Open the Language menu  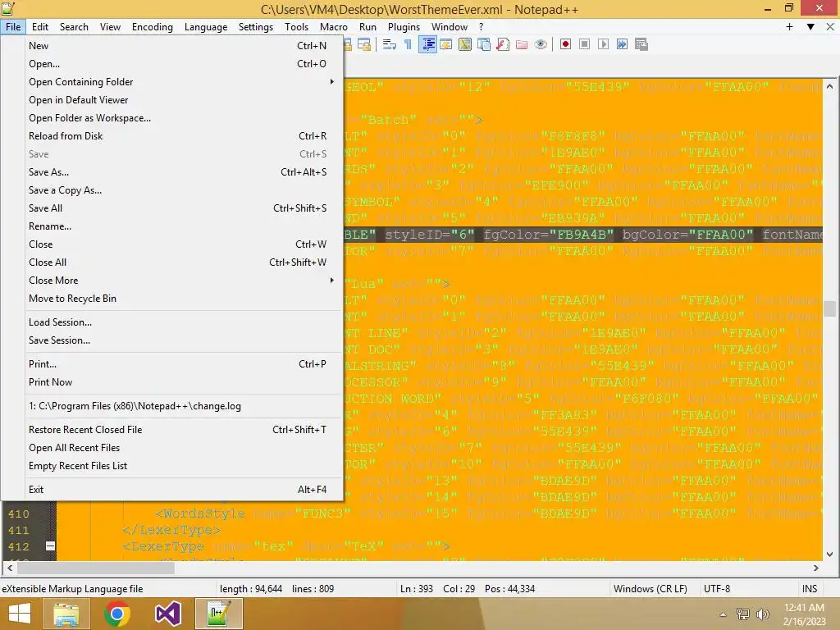point(206,27)
